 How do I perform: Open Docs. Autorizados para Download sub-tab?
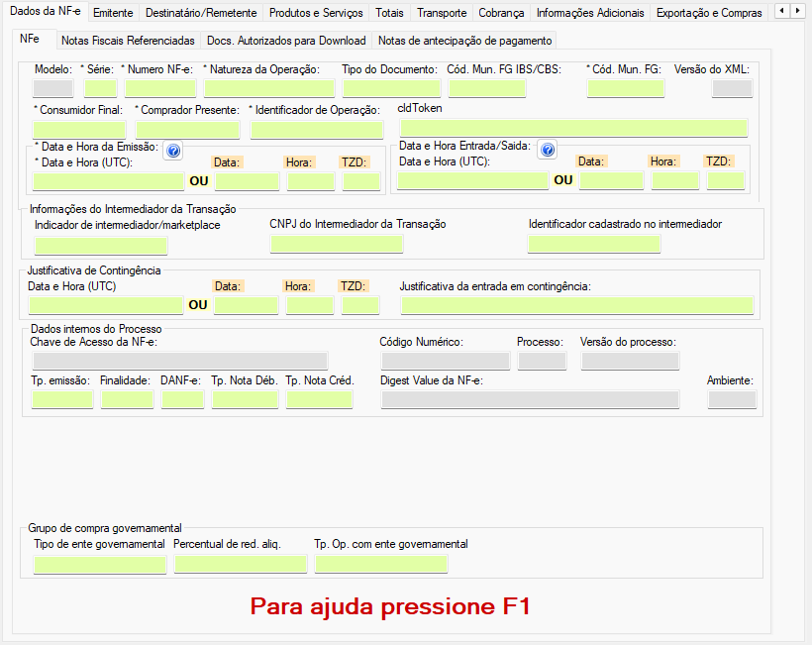click(286, 41)
